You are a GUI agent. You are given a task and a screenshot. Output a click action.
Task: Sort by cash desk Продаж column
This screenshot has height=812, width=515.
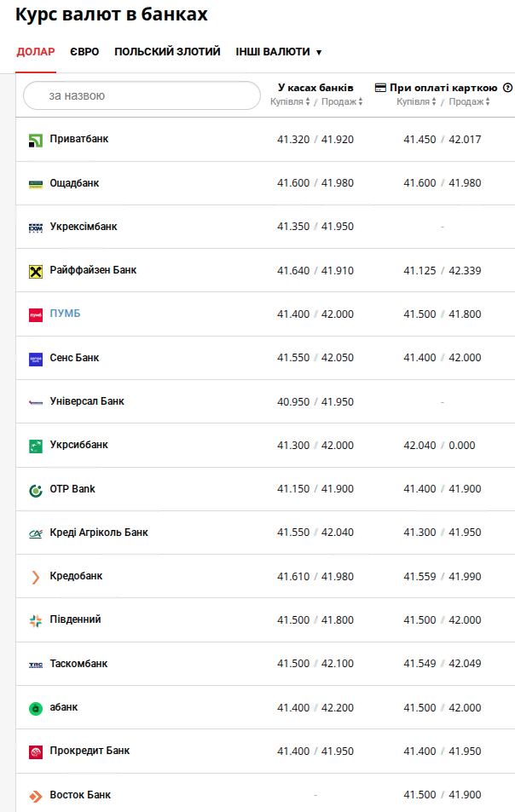[341, 101]
